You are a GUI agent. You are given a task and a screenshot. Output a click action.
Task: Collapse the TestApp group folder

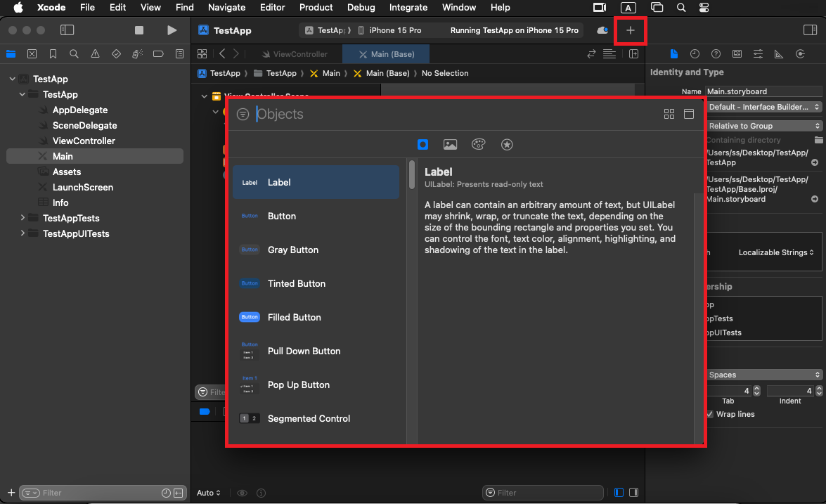tap(22, 94)
